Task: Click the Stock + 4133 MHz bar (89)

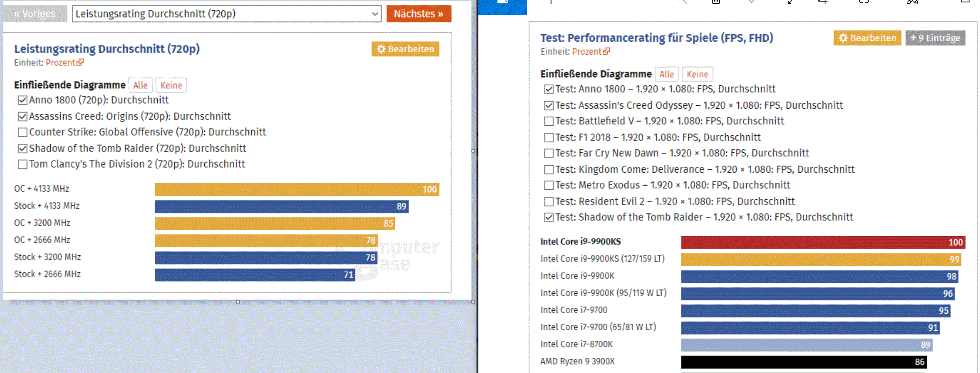Action: point(282,206)
